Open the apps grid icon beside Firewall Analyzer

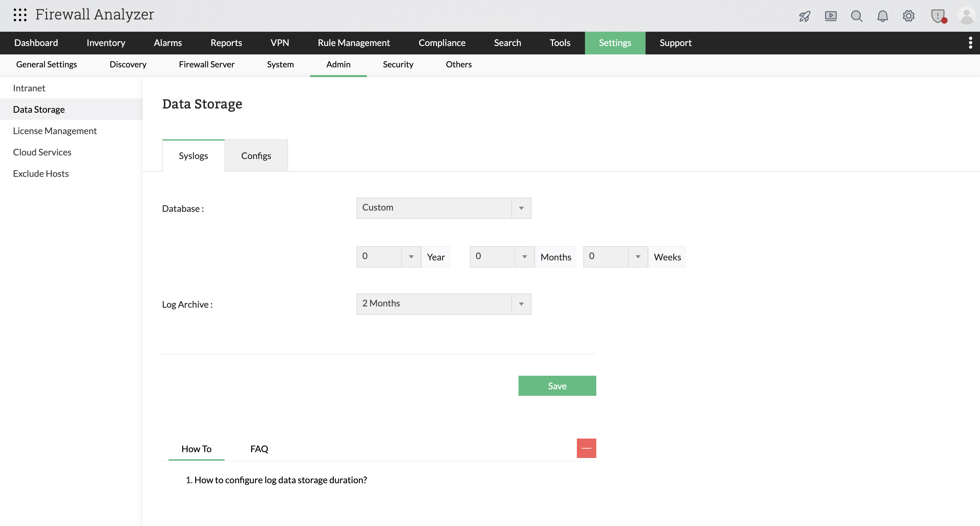tap(20, 15)
